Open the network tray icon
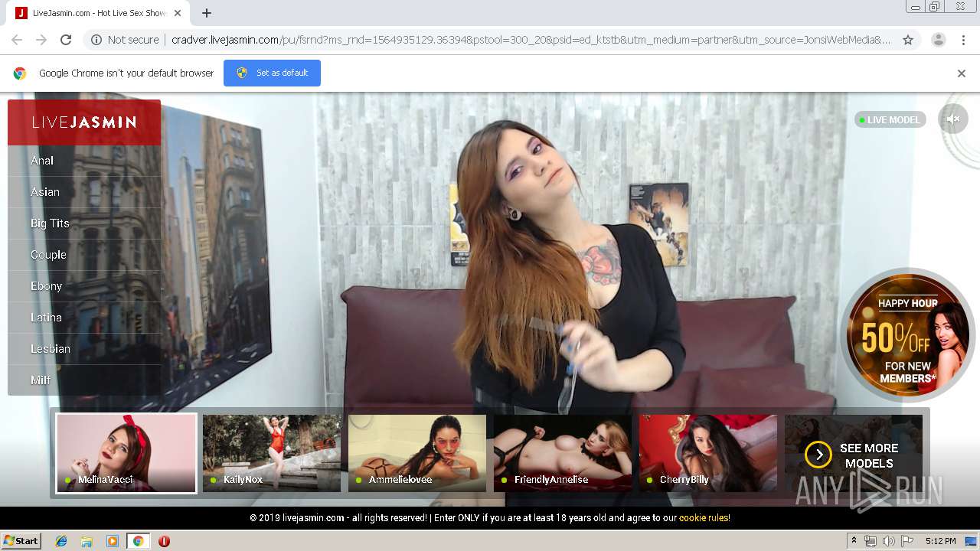This screenshot has height=551, width=980. [871, 541]
